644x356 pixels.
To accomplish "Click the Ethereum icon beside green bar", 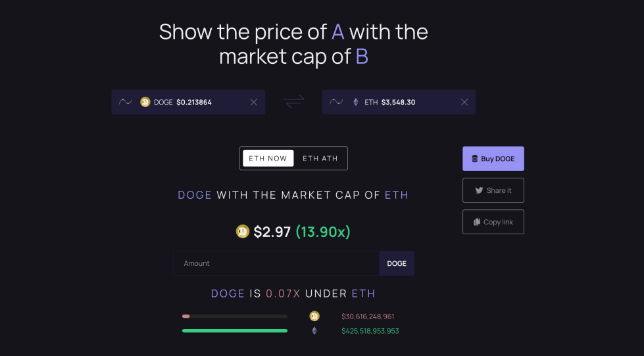I will (x=314, y=330).
